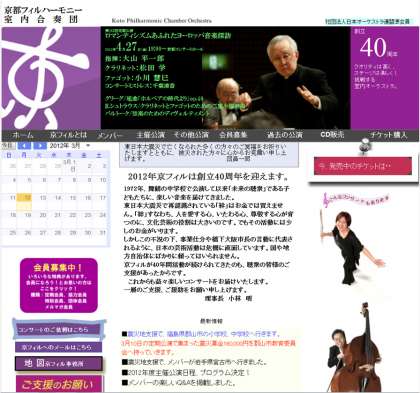Click the 会員募集中 purple banner

click(59, 286)
